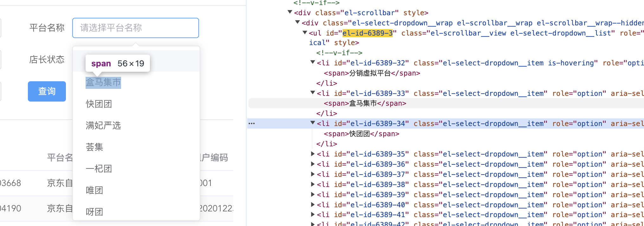The width and height of the screenshot is (644, 226).
Task: Click the 京东自 cell in the 4190 row
Action: click(60, 209)
